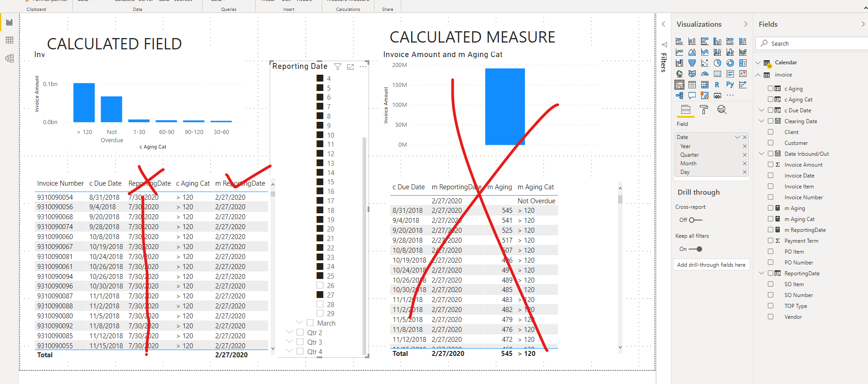Choose the Scatter chart visualization
This screenshot has width=868, height=384.
click(x=705, y=63)
